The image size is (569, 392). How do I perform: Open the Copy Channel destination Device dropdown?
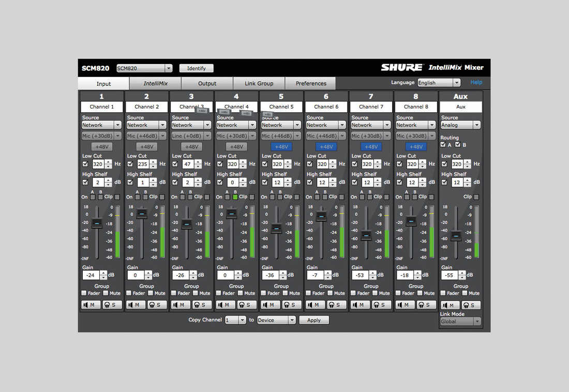(276, 320)
